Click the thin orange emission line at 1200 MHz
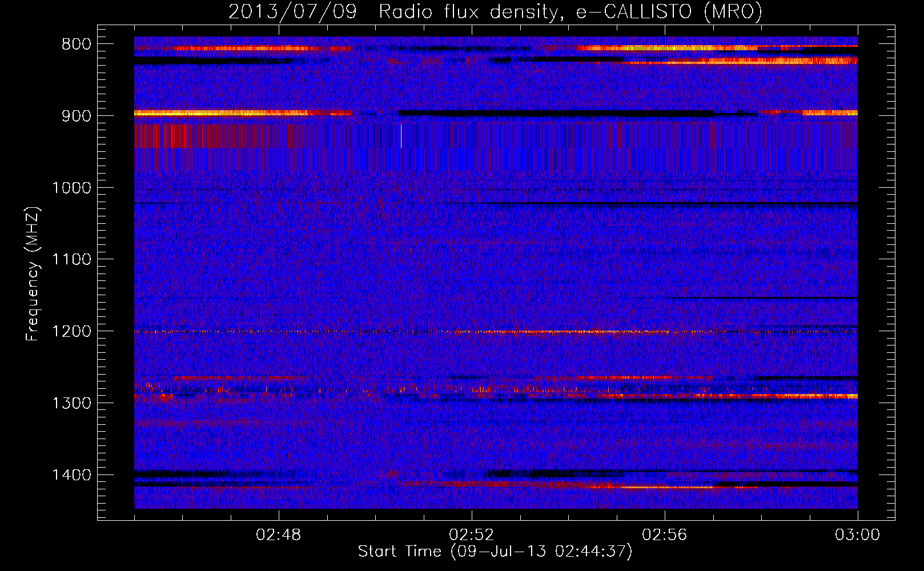Viewport: 924px width, 571px height. pos(496,332)
